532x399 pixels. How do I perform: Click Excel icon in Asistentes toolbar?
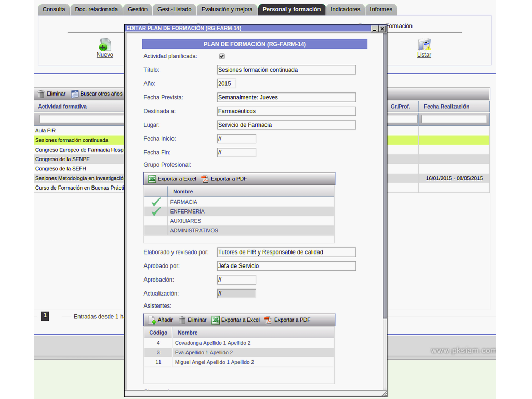point(216,320)
